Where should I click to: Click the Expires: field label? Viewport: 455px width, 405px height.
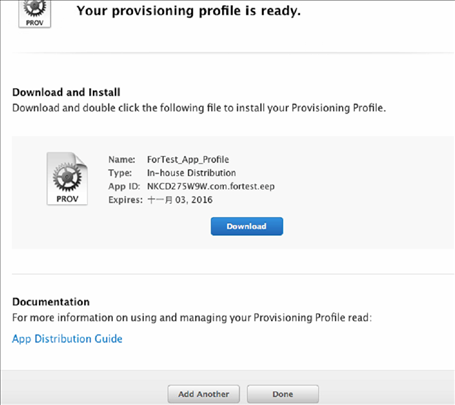125,200
